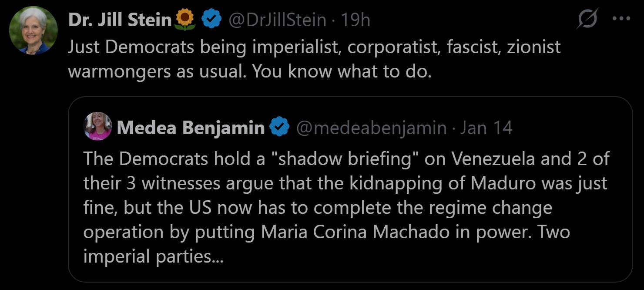This screenshot has width=644, height=290.
Task: Open the three-dot more options menu
Action: (621, 19)
